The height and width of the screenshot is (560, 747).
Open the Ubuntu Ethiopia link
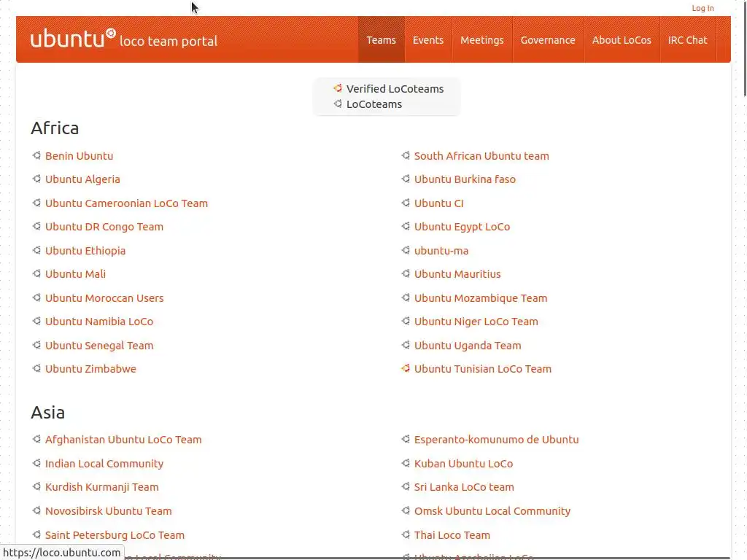click(85, 251)
